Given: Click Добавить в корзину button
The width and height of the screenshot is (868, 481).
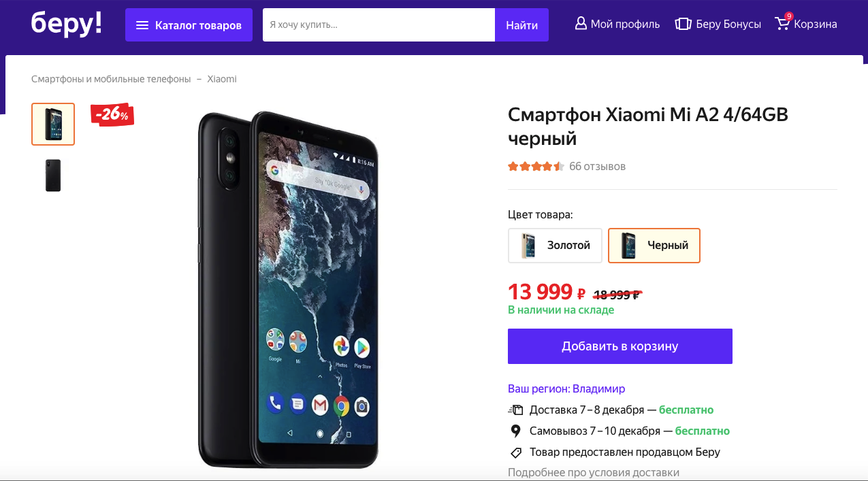Looking at the screenshot, I should (x=620, y=346).
